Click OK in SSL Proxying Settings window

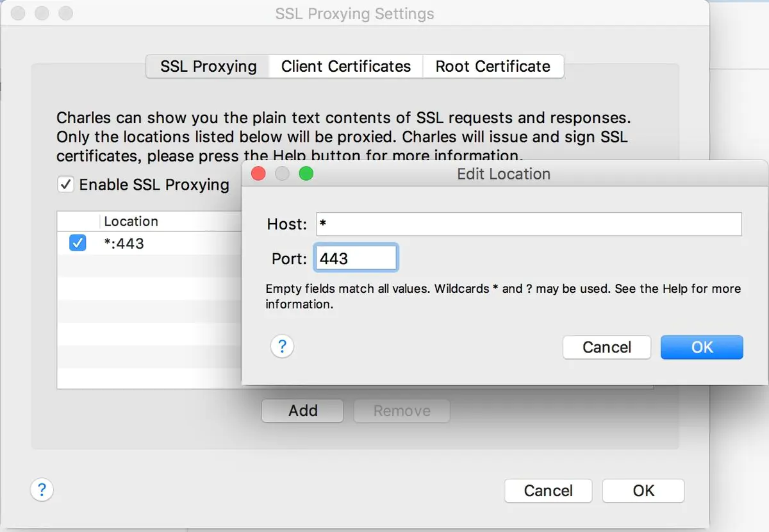[x=643, y=491]
